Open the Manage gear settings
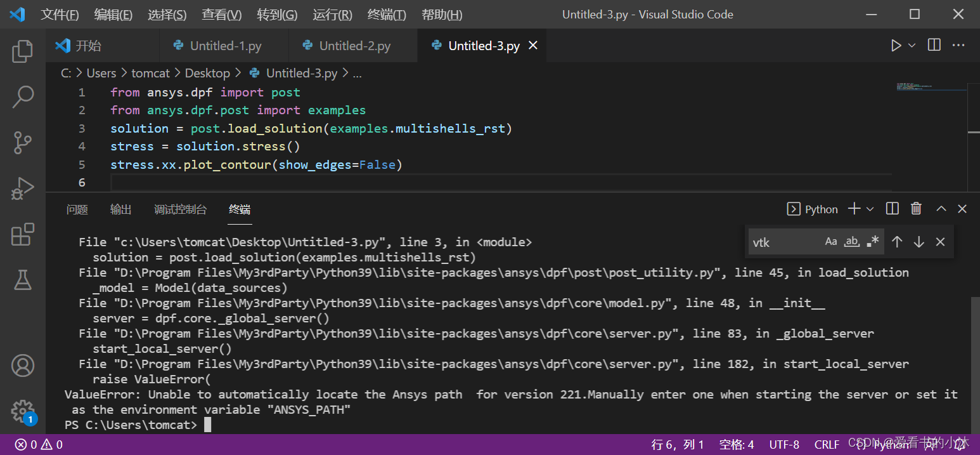This screenshot has width=980, height=455. click(x=23, y=411)
